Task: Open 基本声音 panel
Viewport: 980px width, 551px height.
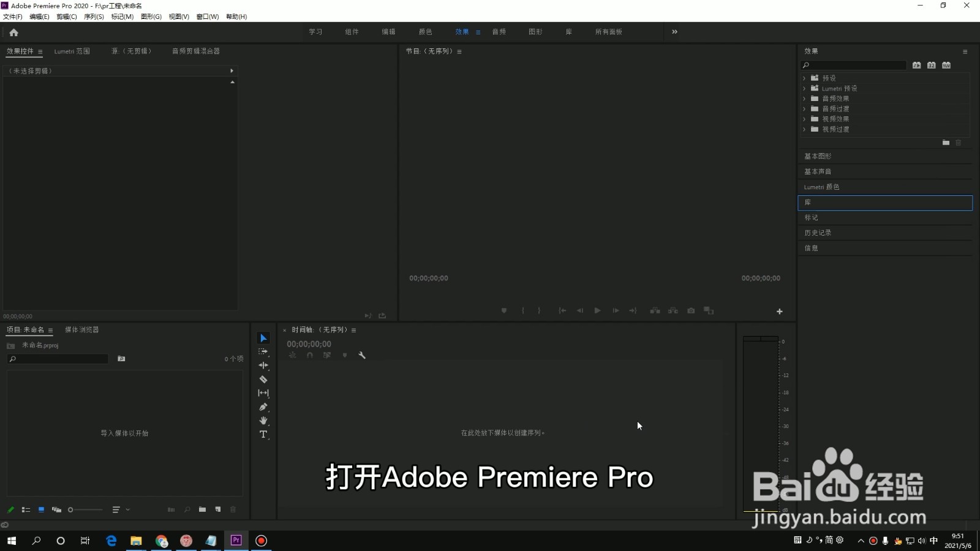Action: [x=885, y=171]
